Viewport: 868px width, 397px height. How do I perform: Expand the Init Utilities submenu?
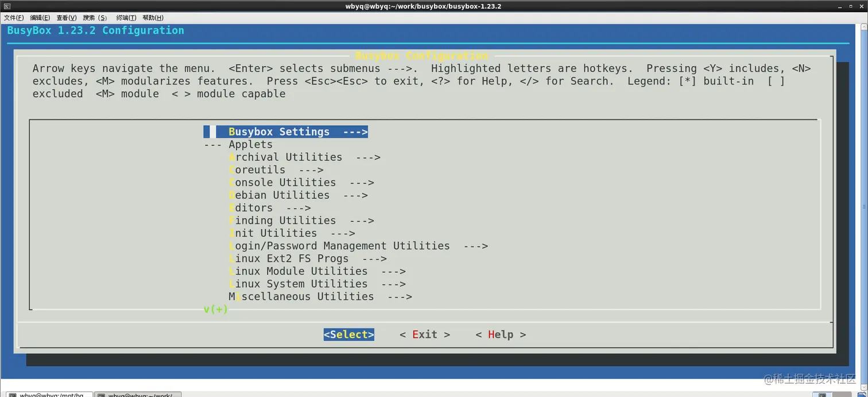coord(292,233)
